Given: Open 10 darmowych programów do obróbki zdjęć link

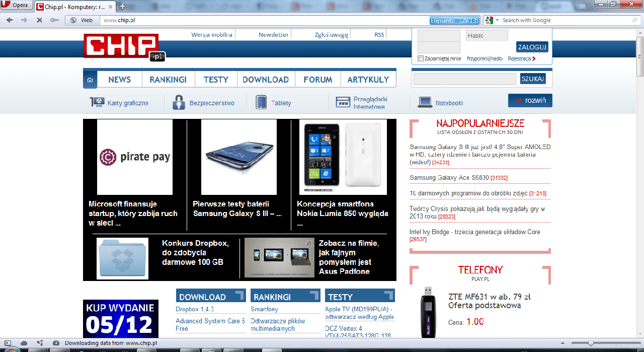Looking at the screenshot, I should (x=468, y=193).
